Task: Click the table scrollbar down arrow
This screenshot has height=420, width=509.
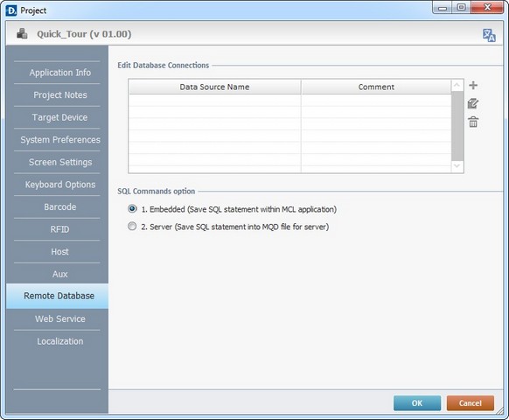Action: [x=457, y=166]
